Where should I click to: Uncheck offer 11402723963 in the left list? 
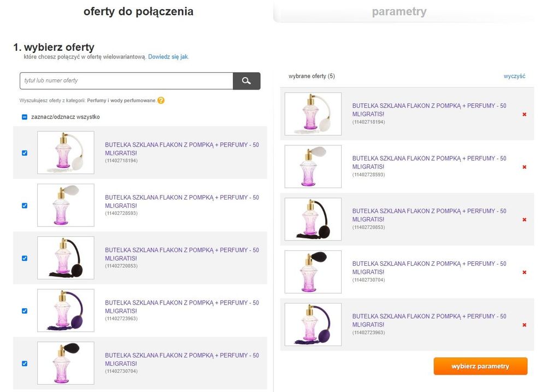pyautogui.click(x=25, y=311)
